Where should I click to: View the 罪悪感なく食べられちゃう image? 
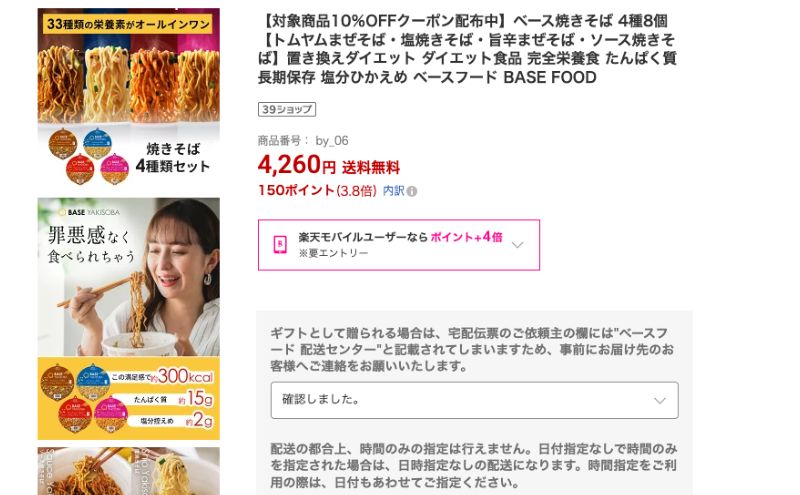click(x=129, y=277)
